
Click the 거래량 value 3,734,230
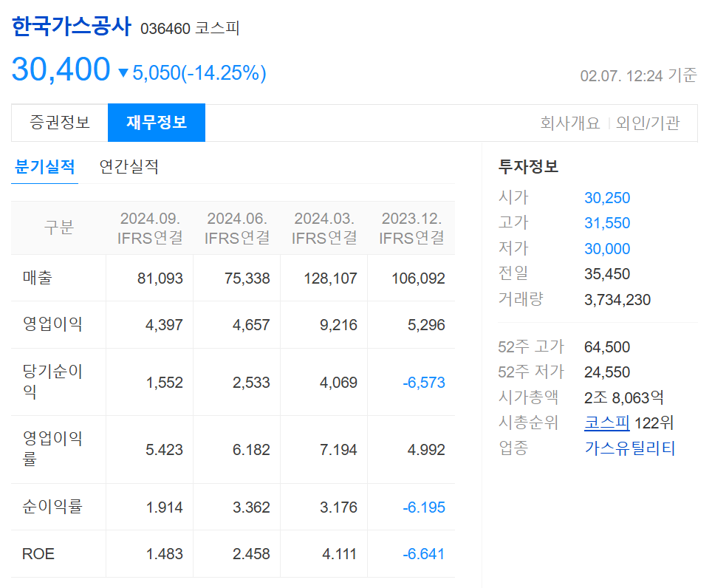coord(617,300)
